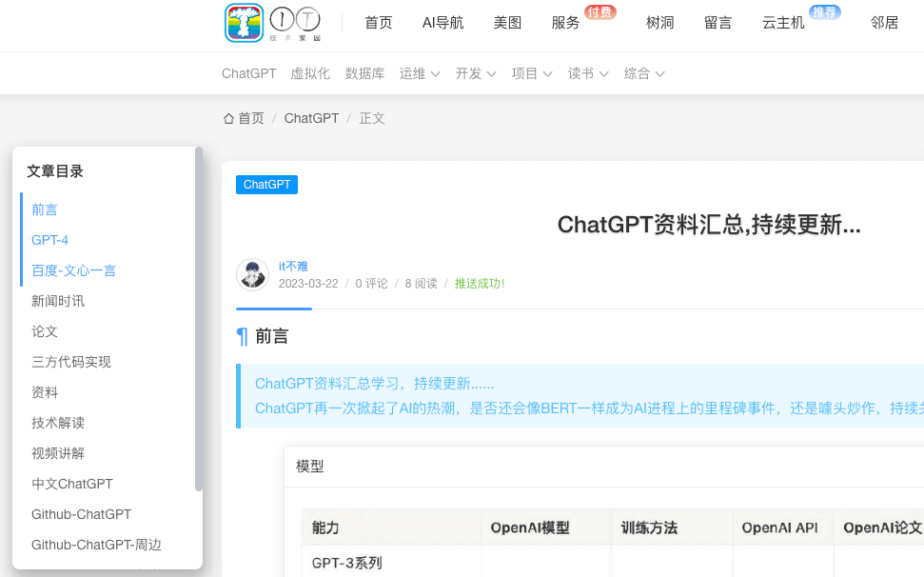Click the article outline scrollbar
Viewport: 924px width, 577px height.
(199, 319)
